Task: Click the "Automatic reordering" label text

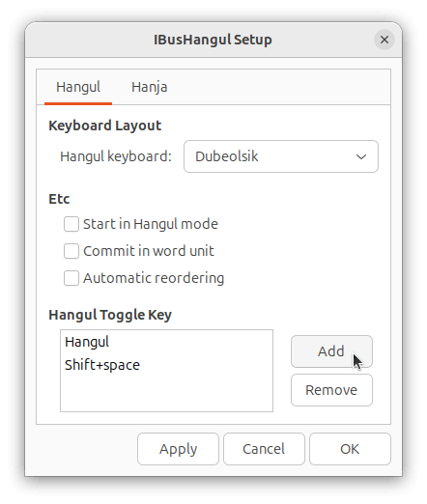Action: tap(154, 278)
